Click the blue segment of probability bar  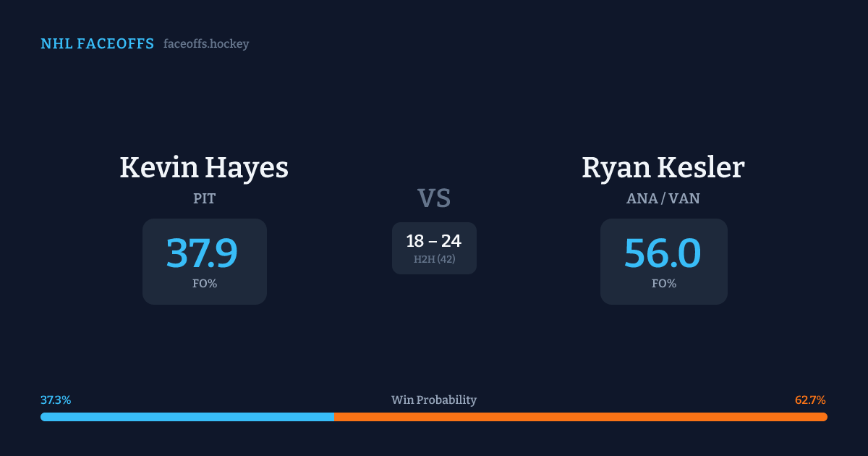pos(187,417)
